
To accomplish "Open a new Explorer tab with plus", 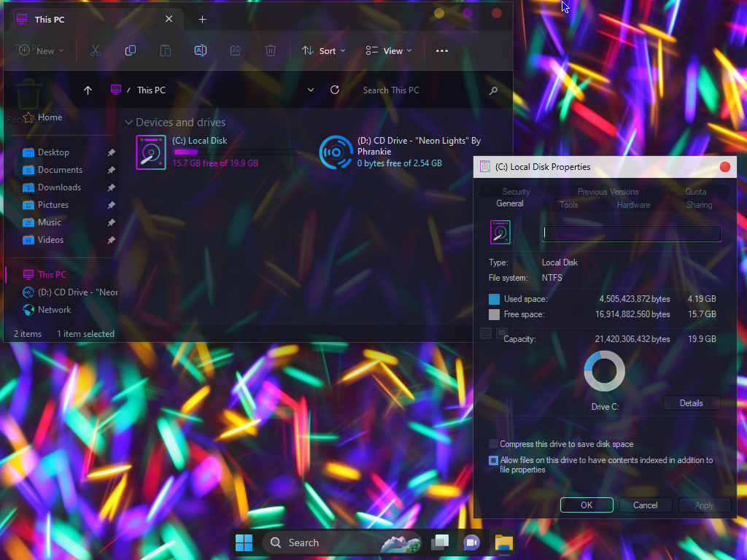I will point(203,19).
